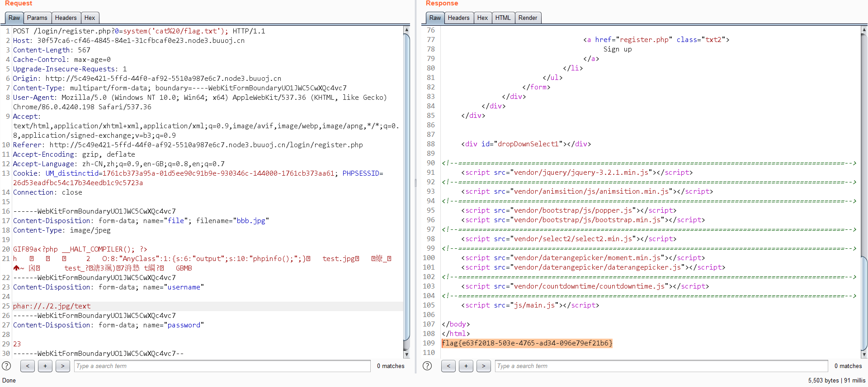Click the plus button in response search
This screenshot has height=387, width=868.
tap(466, 366)
